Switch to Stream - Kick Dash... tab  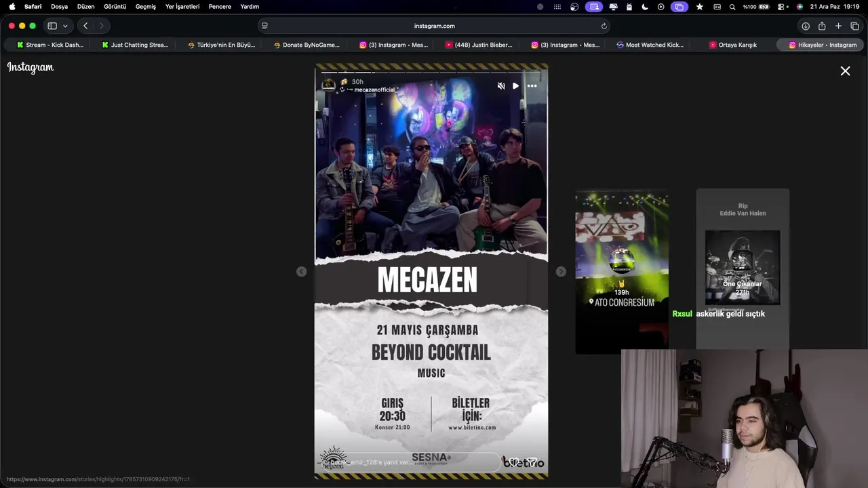tap(50, 45)
